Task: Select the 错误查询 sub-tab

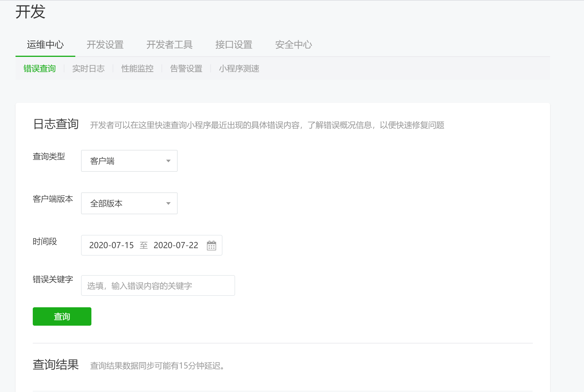Action: pos(39,69)
